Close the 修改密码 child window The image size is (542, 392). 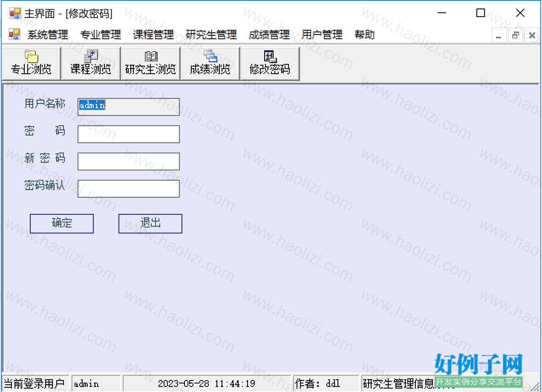pyautogui.click(x=532, y=35)
